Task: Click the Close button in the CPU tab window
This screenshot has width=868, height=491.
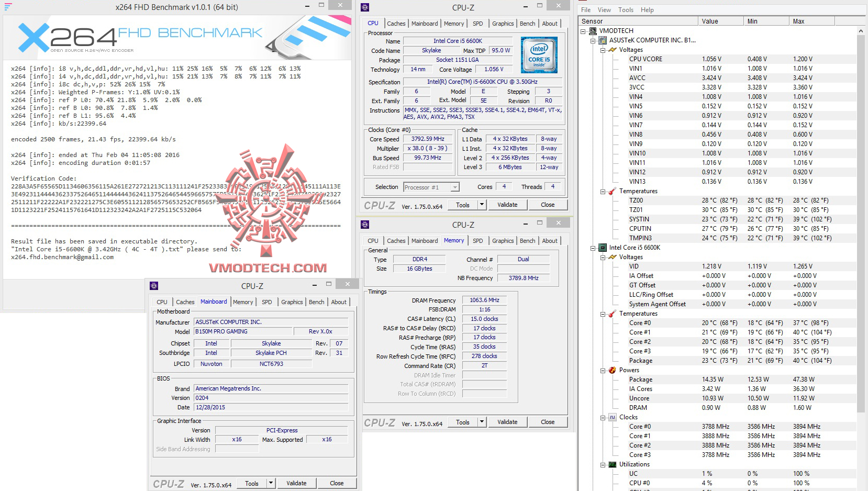Action: 548,205
